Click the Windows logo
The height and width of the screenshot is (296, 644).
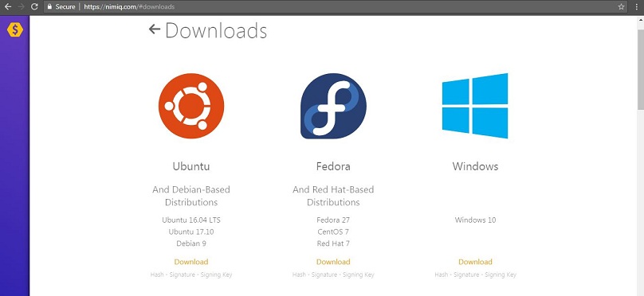pyautogui.click(x=475, y=106)
